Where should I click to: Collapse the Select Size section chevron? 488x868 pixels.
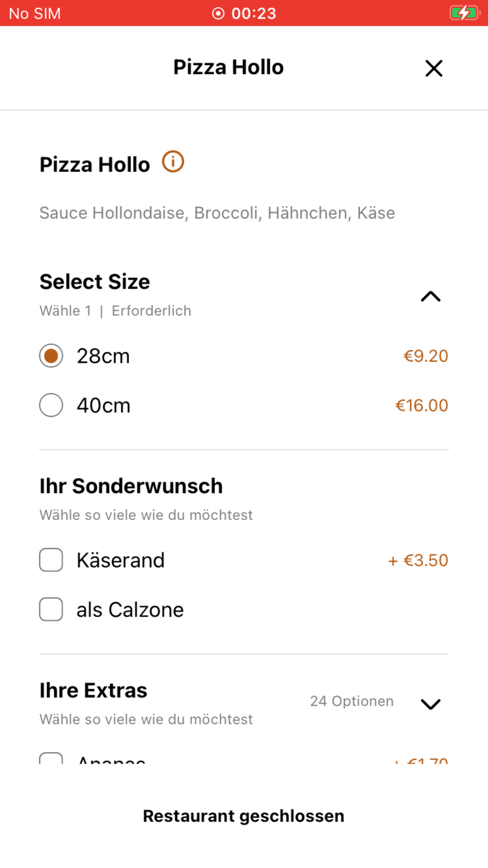click(x=431, y=296)
